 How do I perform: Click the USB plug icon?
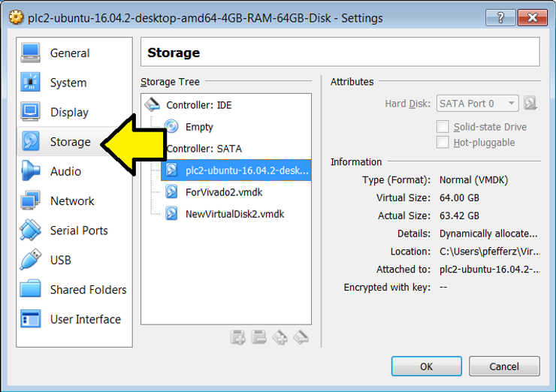[x=31, y=259]
